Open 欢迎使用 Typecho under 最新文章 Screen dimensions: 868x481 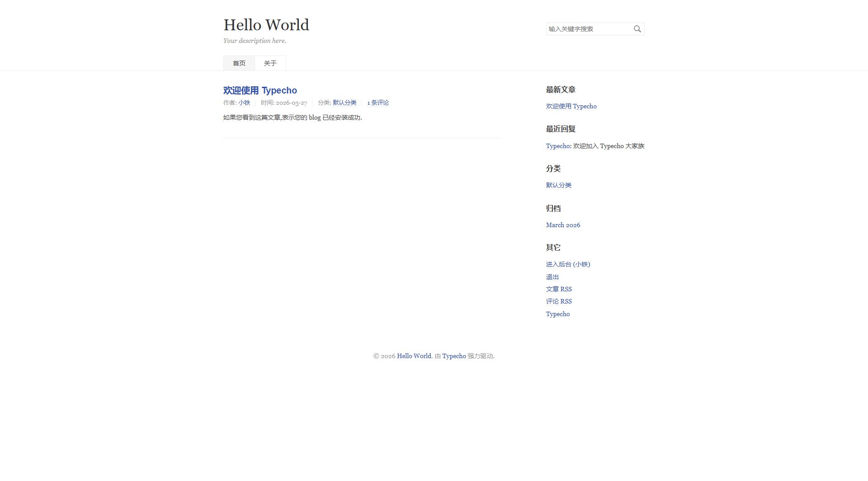[571, 106]
